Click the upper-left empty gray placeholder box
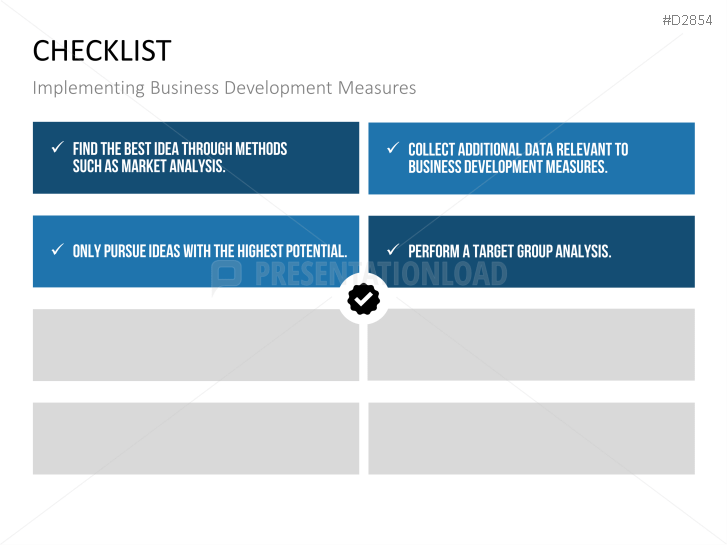This screenshot has width=727, height=545. (x=195, y=345)
